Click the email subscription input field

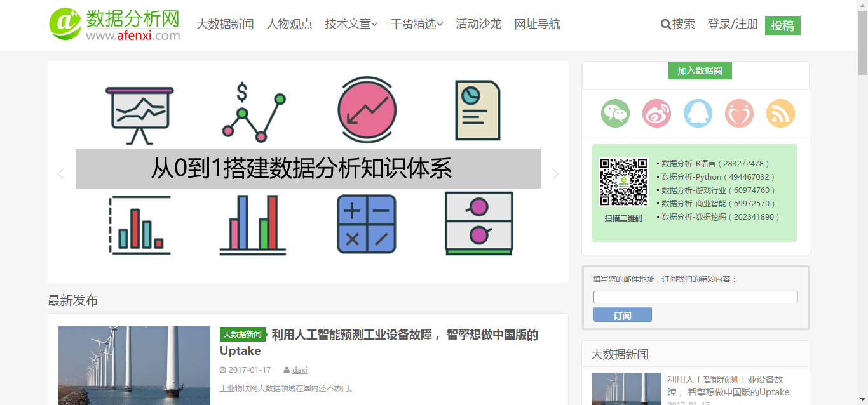[695, 296]
